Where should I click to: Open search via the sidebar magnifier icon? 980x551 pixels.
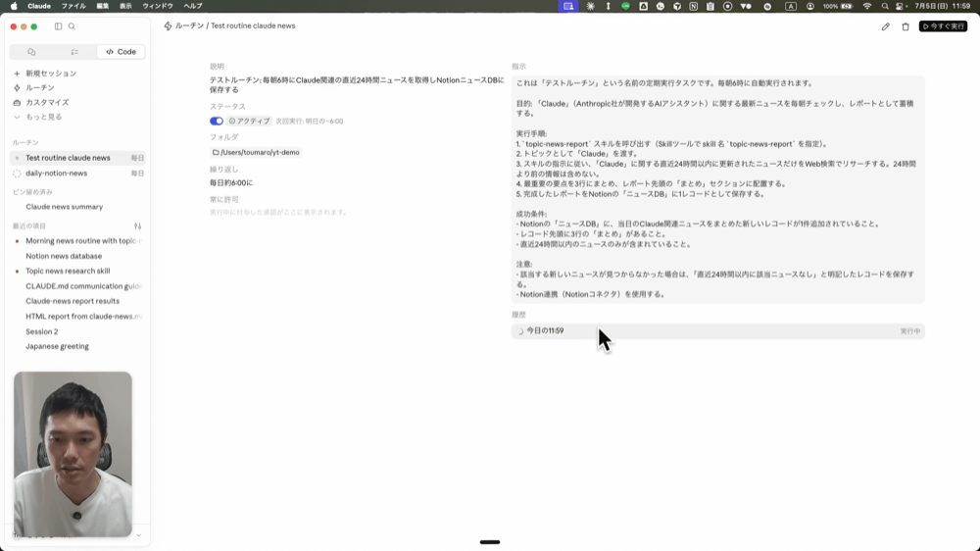[72, 26]
